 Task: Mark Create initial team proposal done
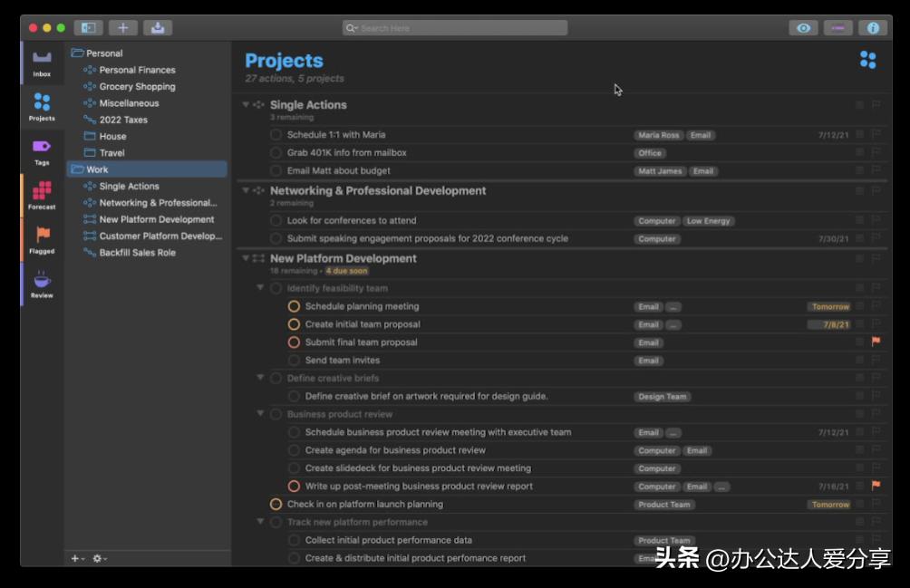click(x=294, y=324)
